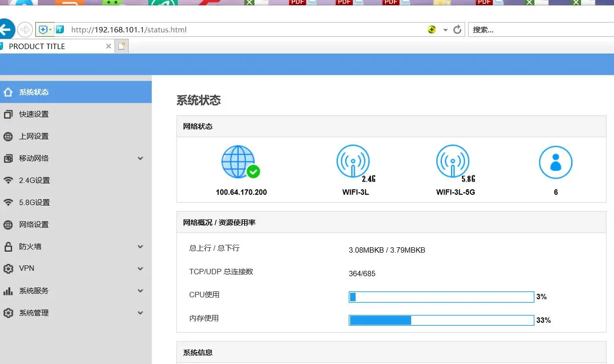Click the 快速设置 sidebar icon
Viewport: 614px width, 364px height.
tap(8, 114)
